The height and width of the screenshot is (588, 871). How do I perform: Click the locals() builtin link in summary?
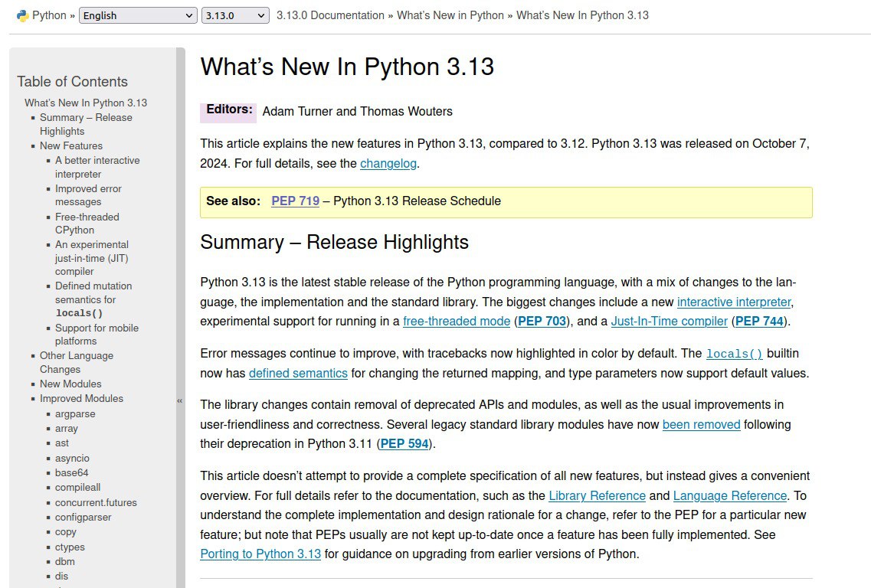[x=734, y=354]
